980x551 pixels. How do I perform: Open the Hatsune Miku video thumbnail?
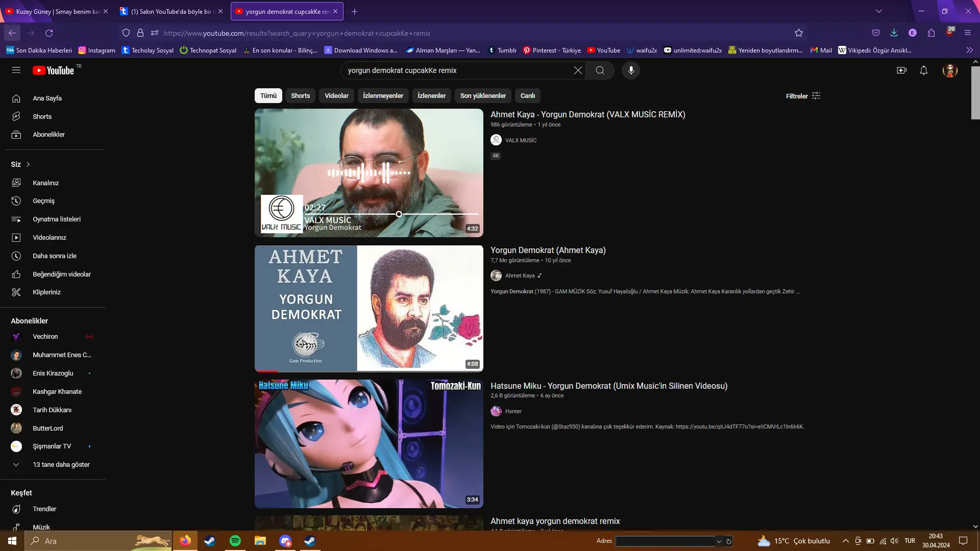tap(369, 444)
